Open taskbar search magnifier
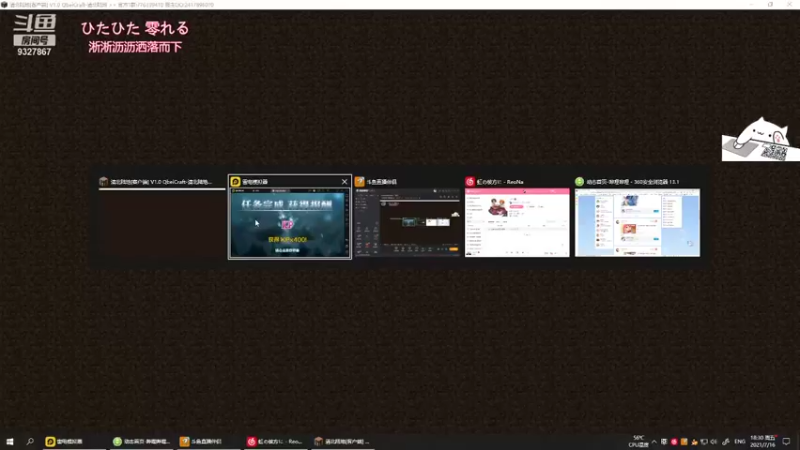800x450 pixels. 30,441
